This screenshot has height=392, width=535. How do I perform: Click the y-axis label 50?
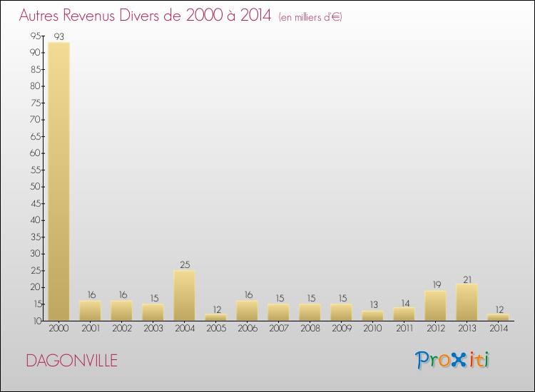pyautogui.click(x=36, y=187)
